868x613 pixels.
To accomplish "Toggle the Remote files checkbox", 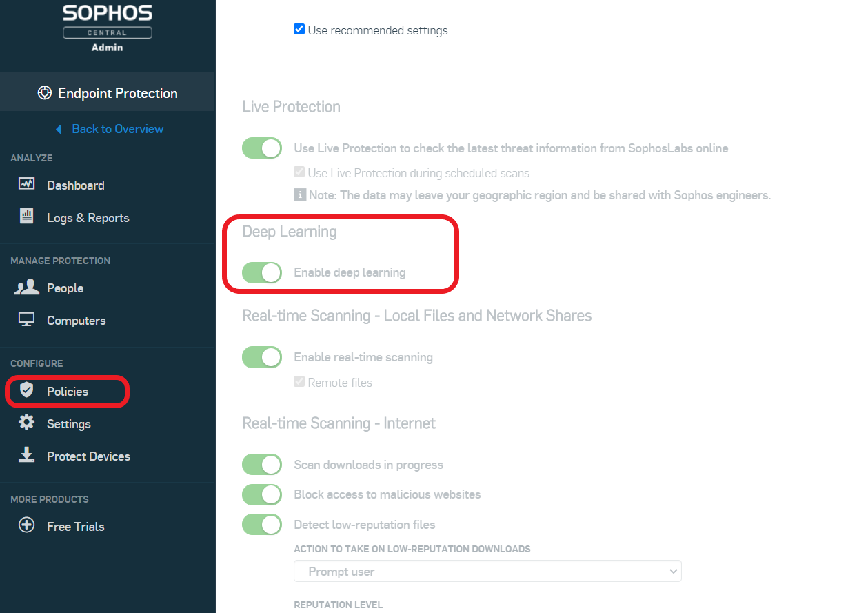I will click(299, 381).
